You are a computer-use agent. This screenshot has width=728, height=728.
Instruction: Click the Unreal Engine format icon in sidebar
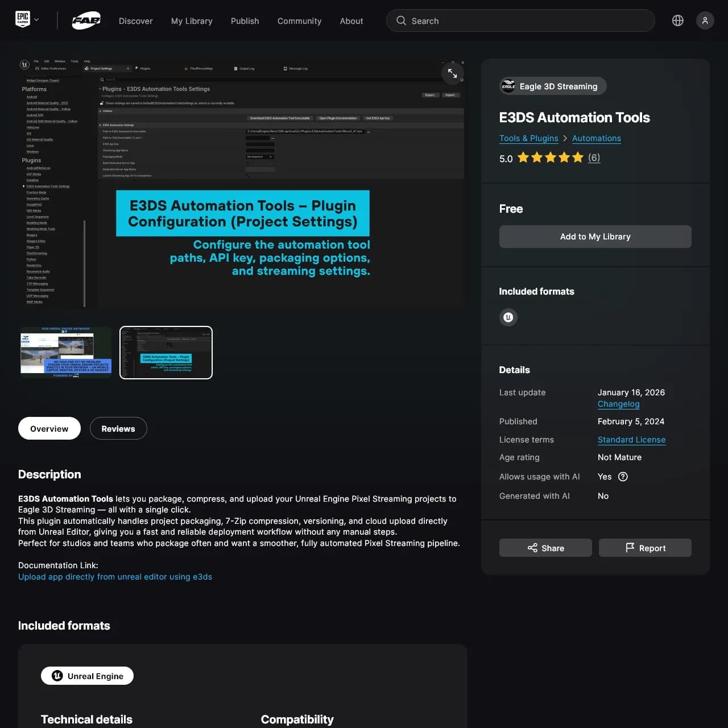[508, 317]
